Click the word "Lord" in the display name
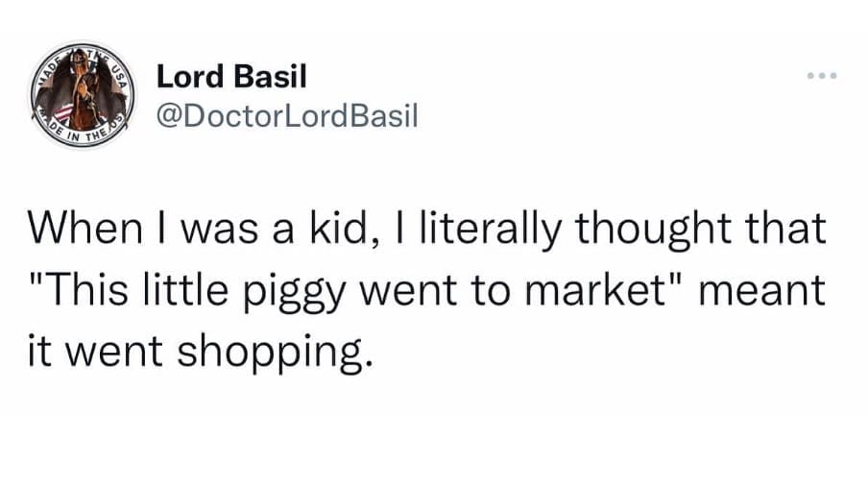Screen dimensions: 868x490 pyautogui.click(x=184, y=76)
